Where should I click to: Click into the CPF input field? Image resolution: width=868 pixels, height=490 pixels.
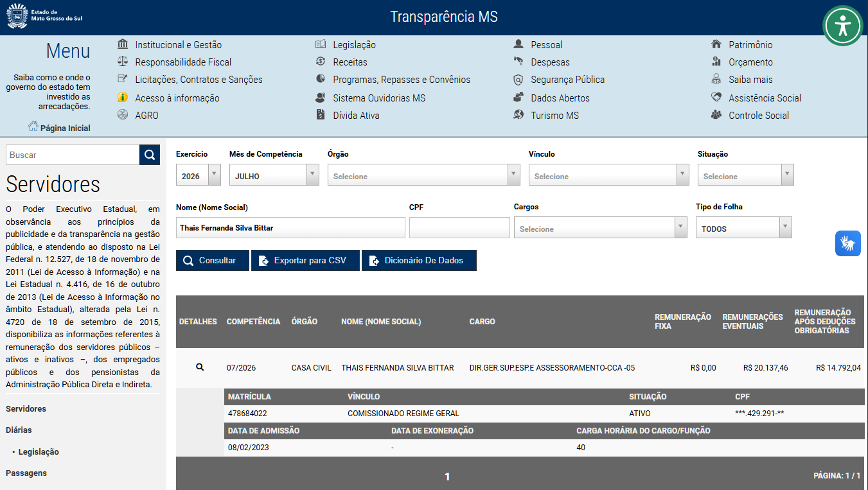click(x=459, y=228)
